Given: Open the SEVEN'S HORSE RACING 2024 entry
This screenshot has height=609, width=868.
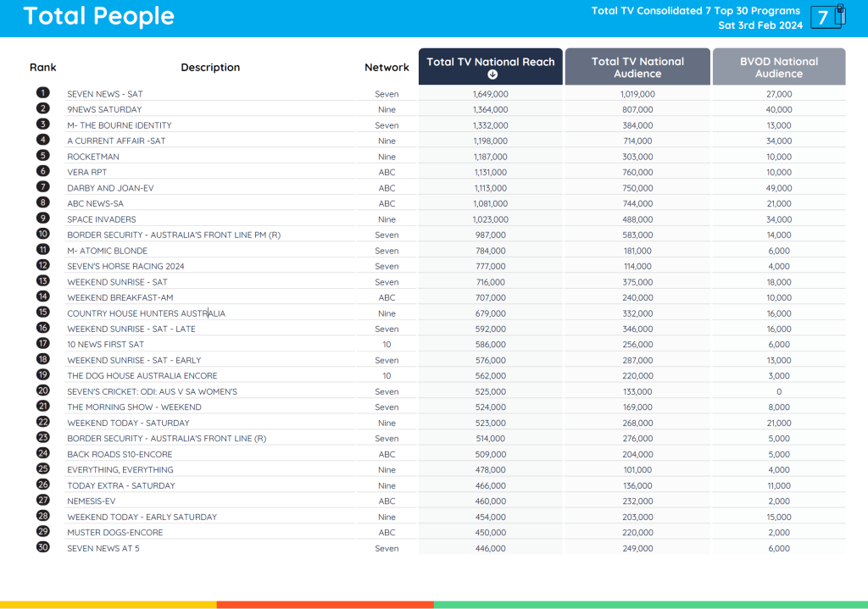Looking at the screenshot, I should 125,266.
